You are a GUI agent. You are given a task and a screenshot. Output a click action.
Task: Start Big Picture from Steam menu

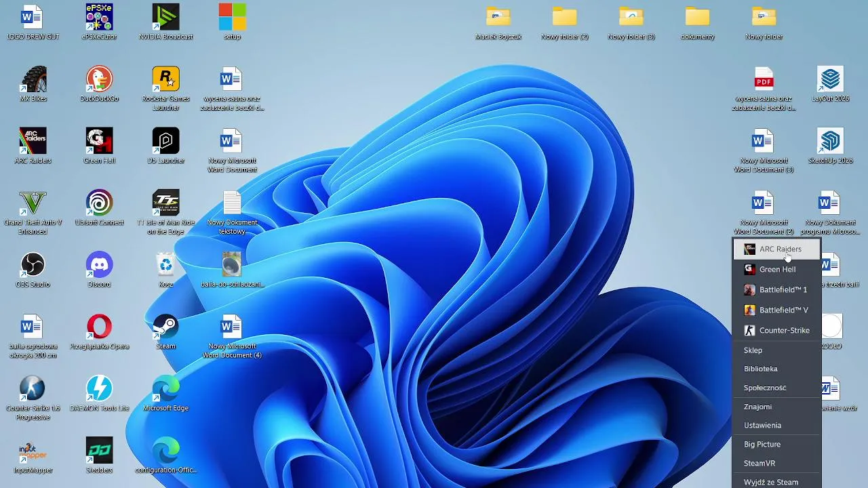777,444
